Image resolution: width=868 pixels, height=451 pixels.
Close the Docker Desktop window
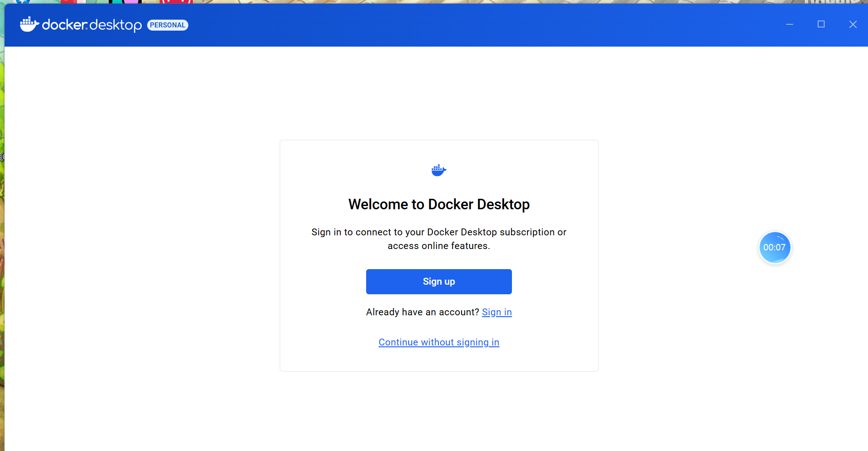pyautogui.click(x=853, y=24)
